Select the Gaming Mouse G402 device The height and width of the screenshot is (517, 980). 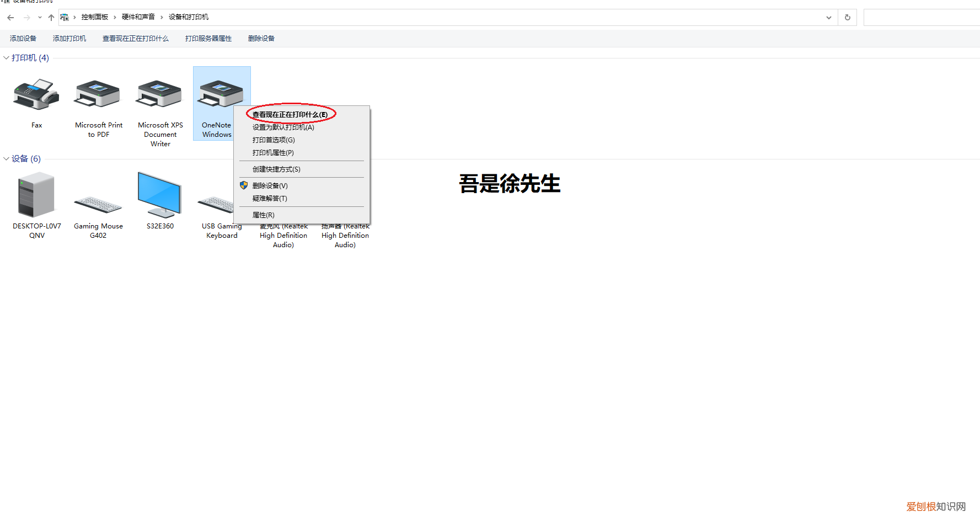(98, 204)
